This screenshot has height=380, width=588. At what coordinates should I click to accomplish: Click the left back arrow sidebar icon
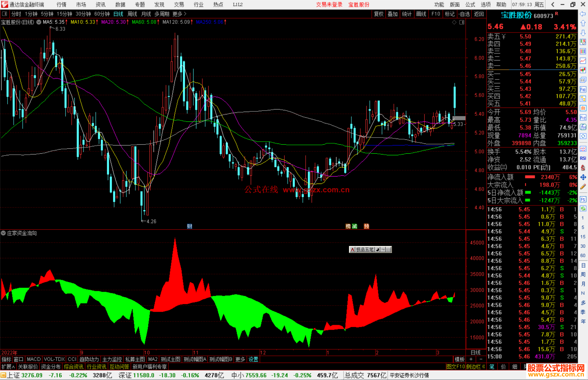583,14
